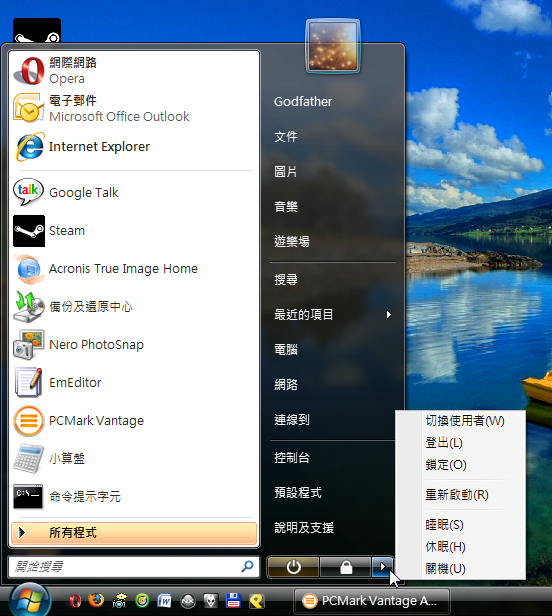Click the 開始搜尋 search box

click(x=134, y=566)
